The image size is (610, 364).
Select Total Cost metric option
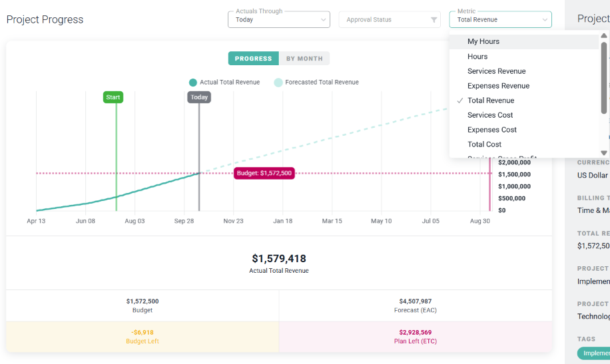(x=523, y=144)
